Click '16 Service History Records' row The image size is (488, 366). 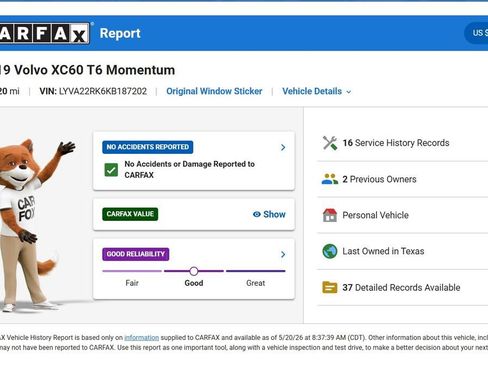point(403,143)
